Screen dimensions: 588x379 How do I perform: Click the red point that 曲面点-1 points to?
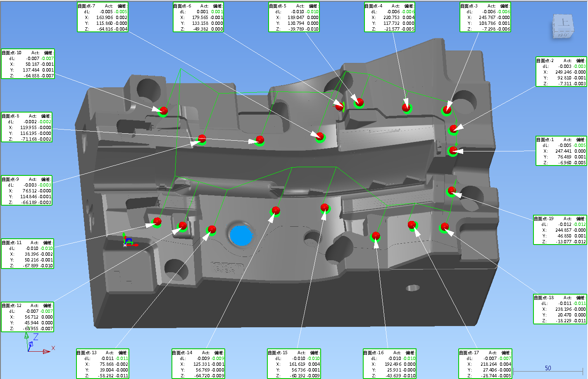[x=453, y=150]
